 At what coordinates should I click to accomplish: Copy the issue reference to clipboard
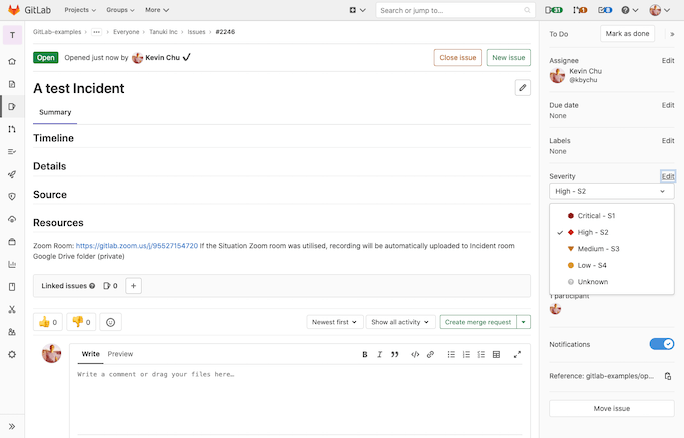tap(668, 376)
